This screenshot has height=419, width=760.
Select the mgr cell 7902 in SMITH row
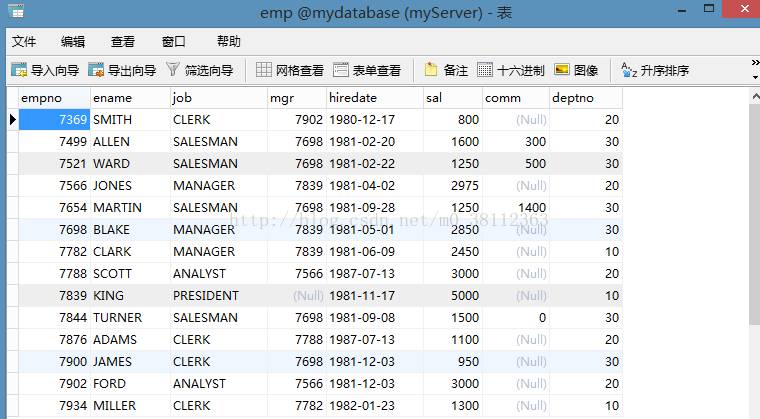coord(297,119)
